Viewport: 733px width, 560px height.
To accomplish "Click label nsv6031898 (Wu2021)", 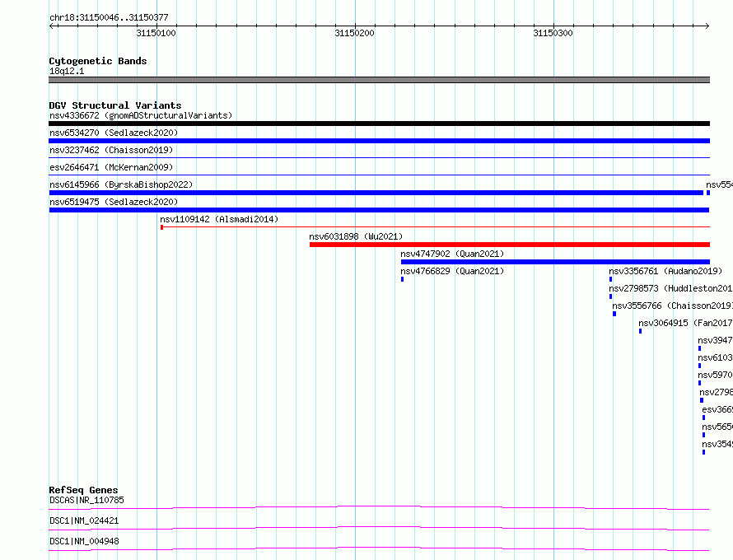I will point(356,236).
